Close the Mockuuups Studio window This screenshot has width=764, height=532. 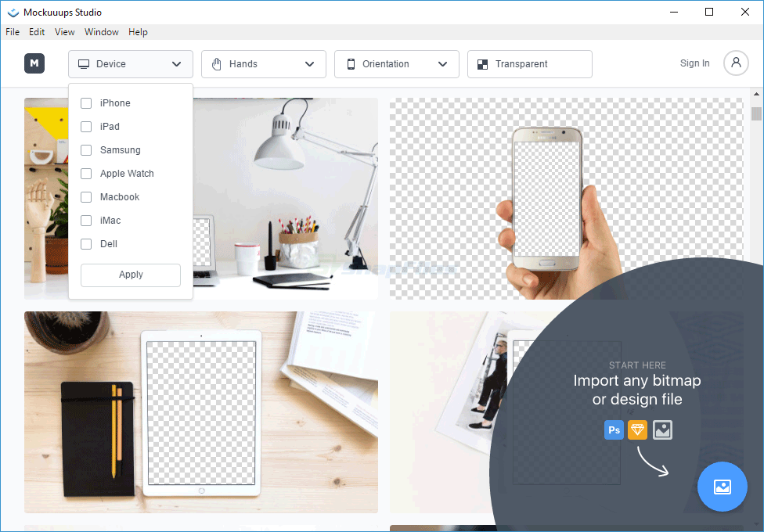click(x=745, y=13)
